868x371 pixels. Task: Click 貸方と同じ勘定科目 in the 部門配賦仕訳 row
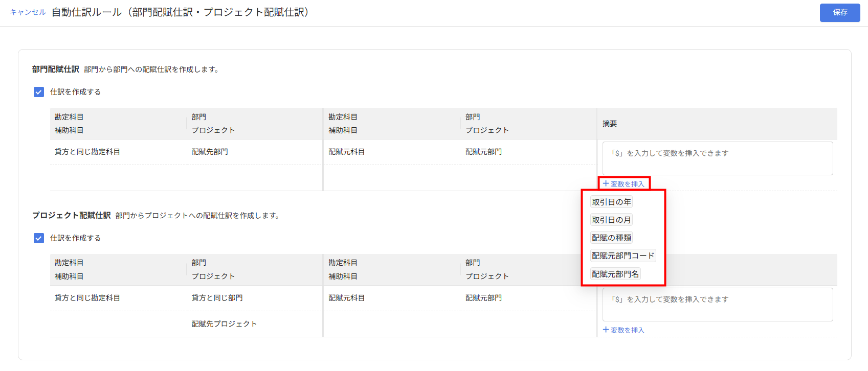87,152
